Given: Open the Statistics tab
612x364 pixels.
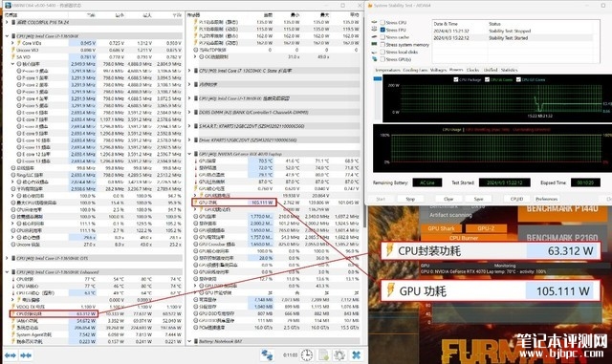Looking at the screenshot, I should click(x=509, y=71).
